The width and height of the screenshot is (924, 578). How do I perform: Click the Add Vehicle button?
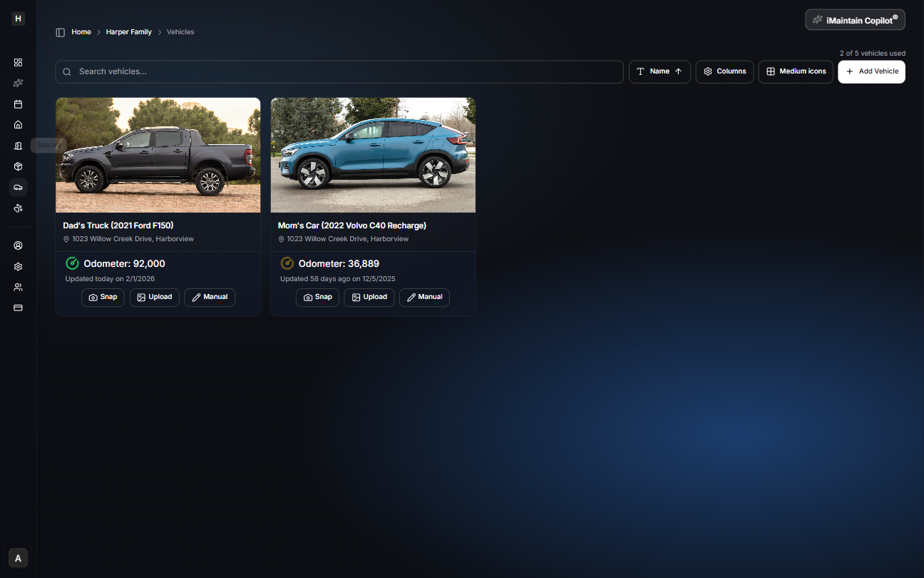point(871,71)
